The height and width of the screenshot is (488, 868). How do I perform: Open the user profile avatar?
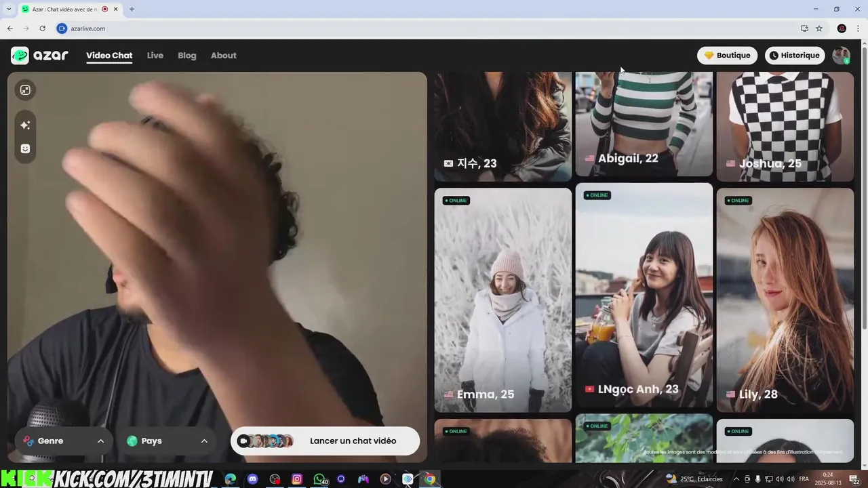(842, 56)
